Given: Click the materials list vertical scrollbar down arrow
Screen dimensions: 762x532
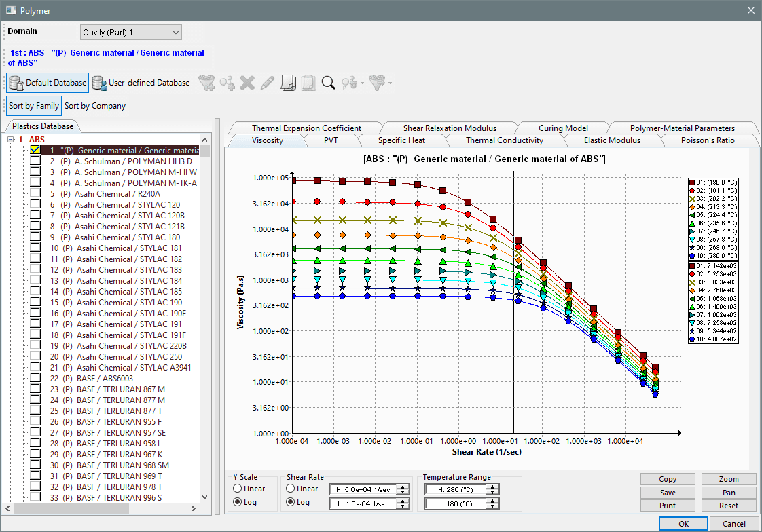Looking at the screenshot, I should point(204,497).
